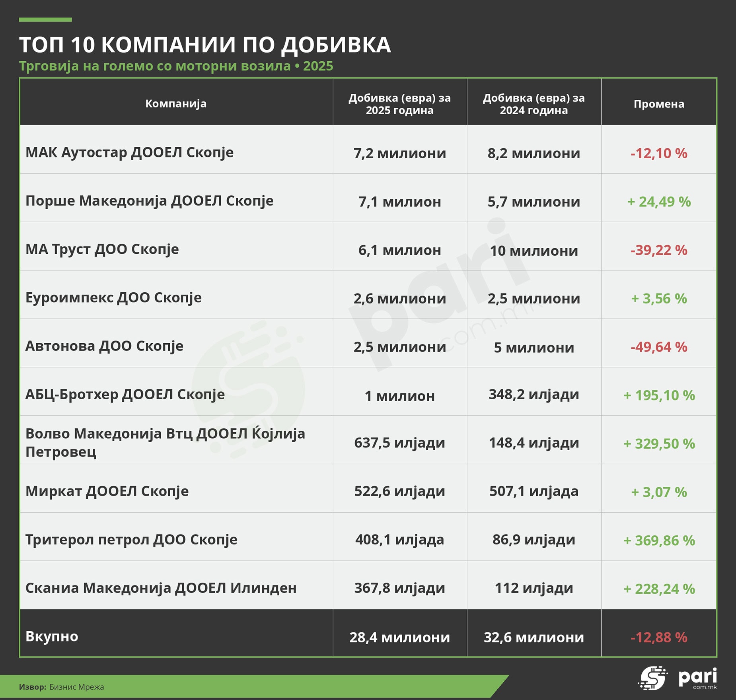The image size is (736, 700).
Task: Select 'Еуроимпекс ДОО Скопје' company name
Action: coord(113,297)
